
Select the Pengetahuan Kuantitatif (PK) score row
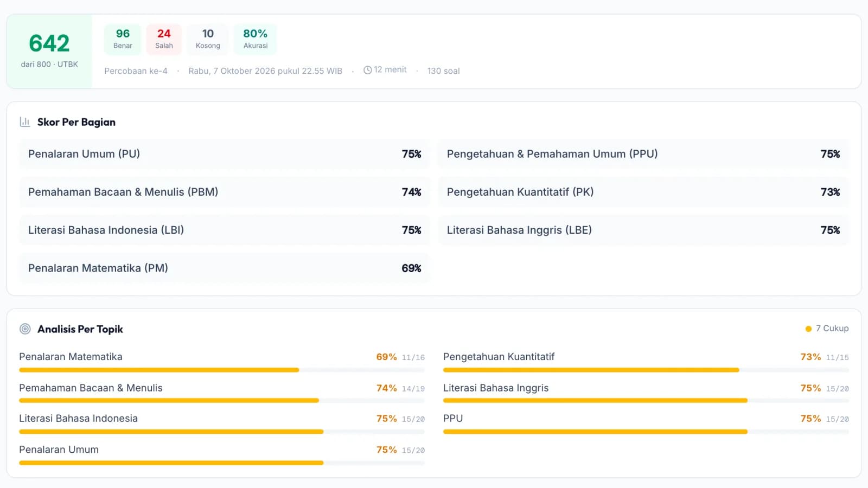point(643,192)
